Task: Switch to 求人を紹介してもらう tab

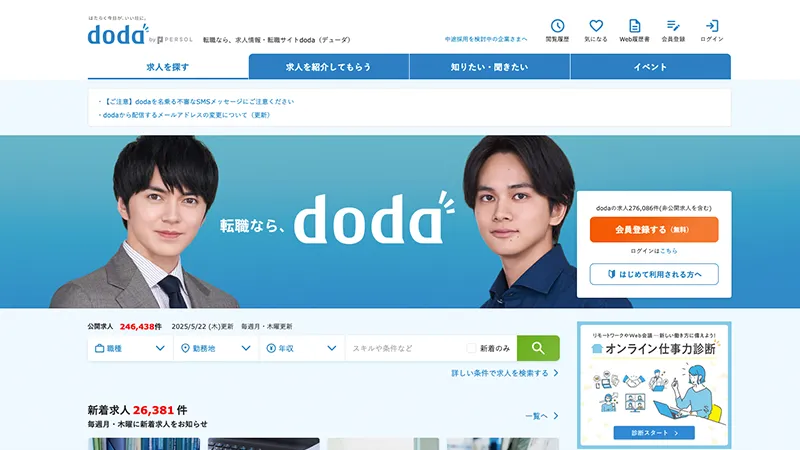Action: (329, 67)
